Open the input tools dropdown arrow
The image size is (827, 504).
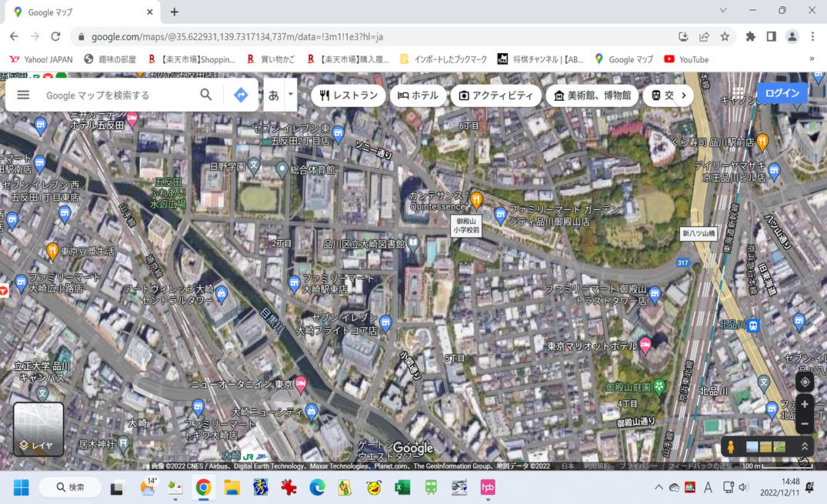pyautogui.click(x=291, y=95)
